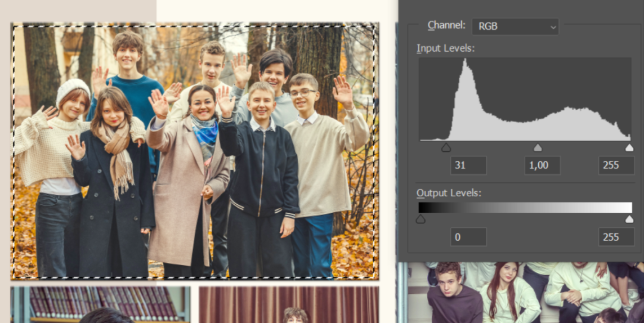Click the Input Levels label
This screenshot has height=323, width=644.
tap(446, 48)
